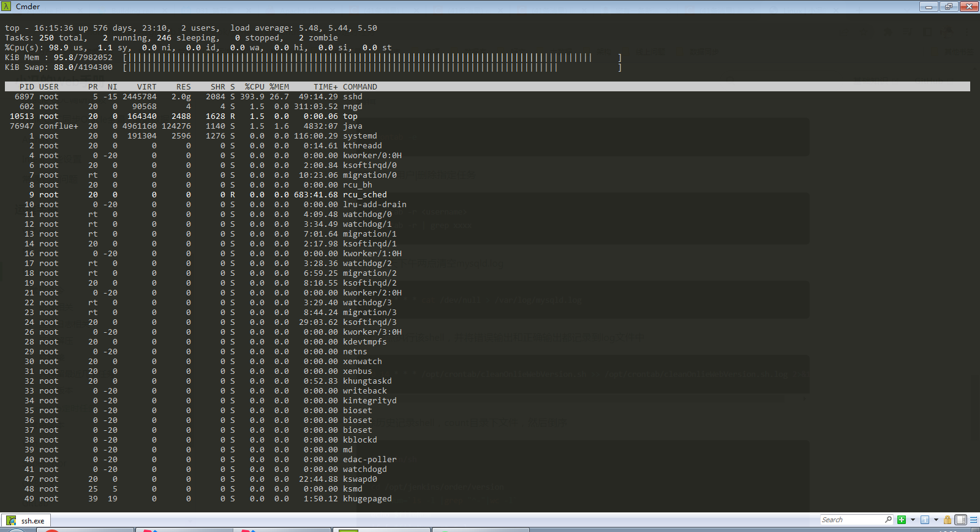Click the netns process name
980x532 pixels.
(x=355, y=352)
